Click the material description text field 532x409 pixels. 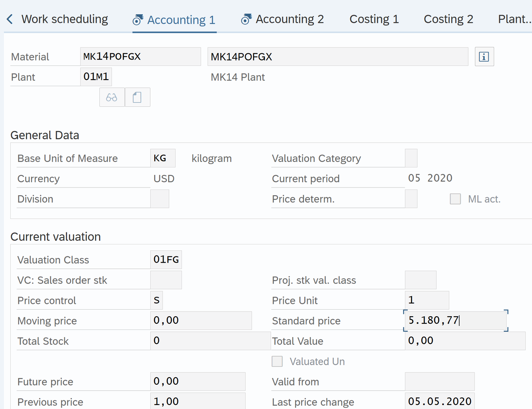(x=337, y=57)
